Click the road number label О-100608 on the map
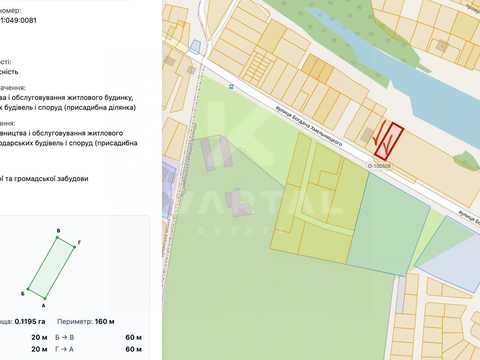 [379, 165]
